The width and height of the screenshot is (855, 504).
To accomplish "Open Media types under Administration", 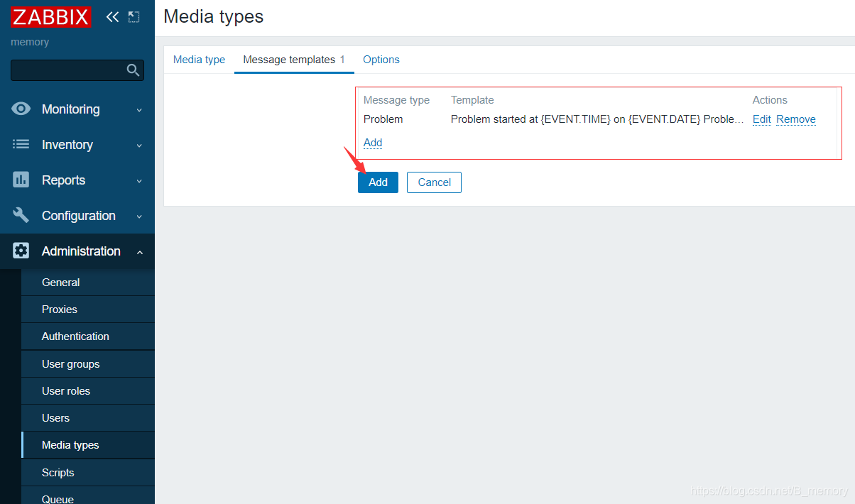I will 88,445.
